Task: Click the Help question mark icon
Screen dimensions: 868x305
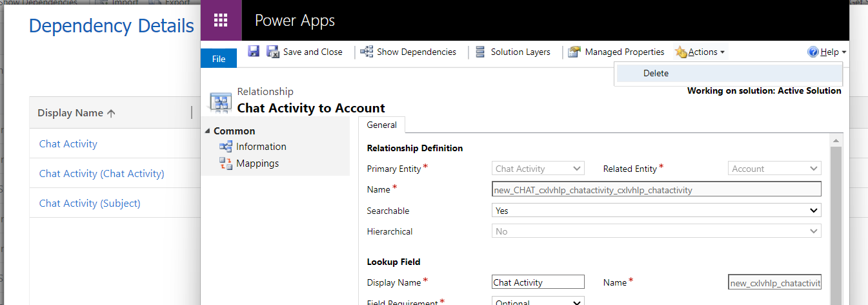Action: 813,52
